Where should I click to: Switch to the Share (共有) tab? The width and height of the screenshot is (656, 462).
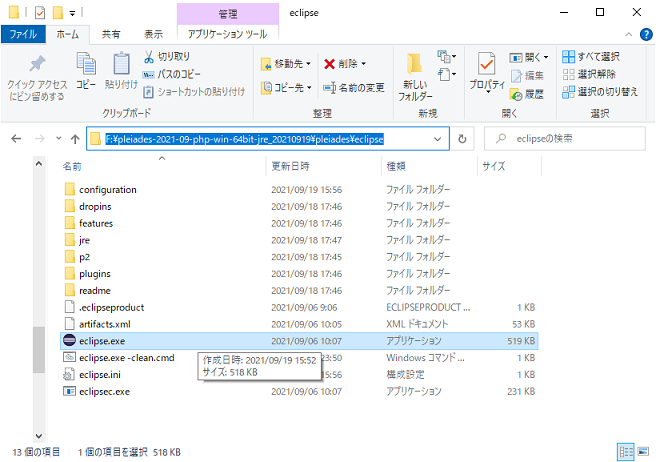[x=111, y=34]
